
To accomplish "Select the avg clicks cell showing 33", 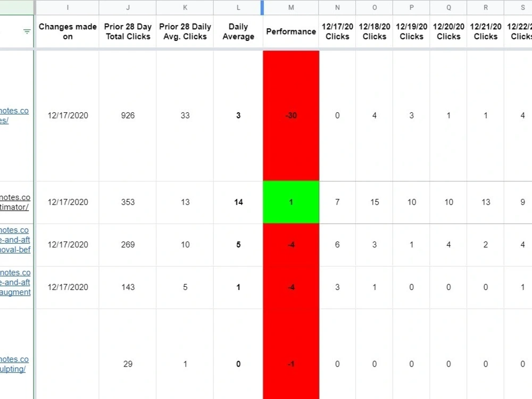I will 185,115.
